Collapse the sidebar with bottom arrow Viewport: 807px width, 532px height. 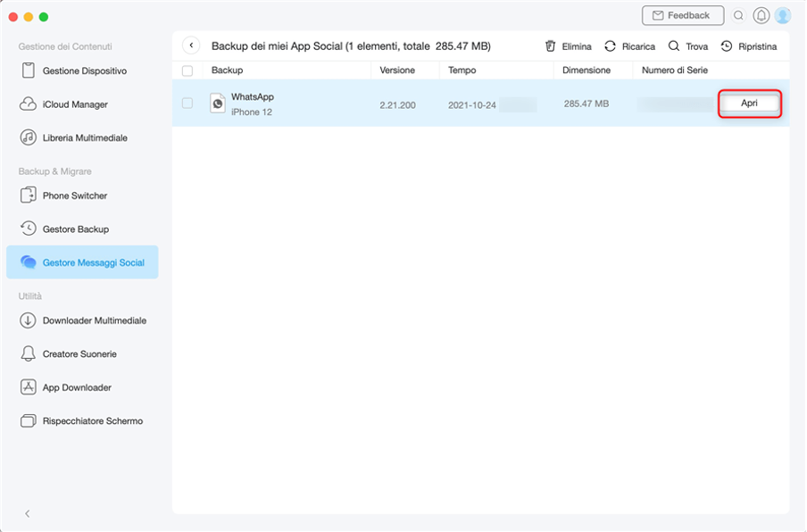pyautogui.click(x=27, y=513)
